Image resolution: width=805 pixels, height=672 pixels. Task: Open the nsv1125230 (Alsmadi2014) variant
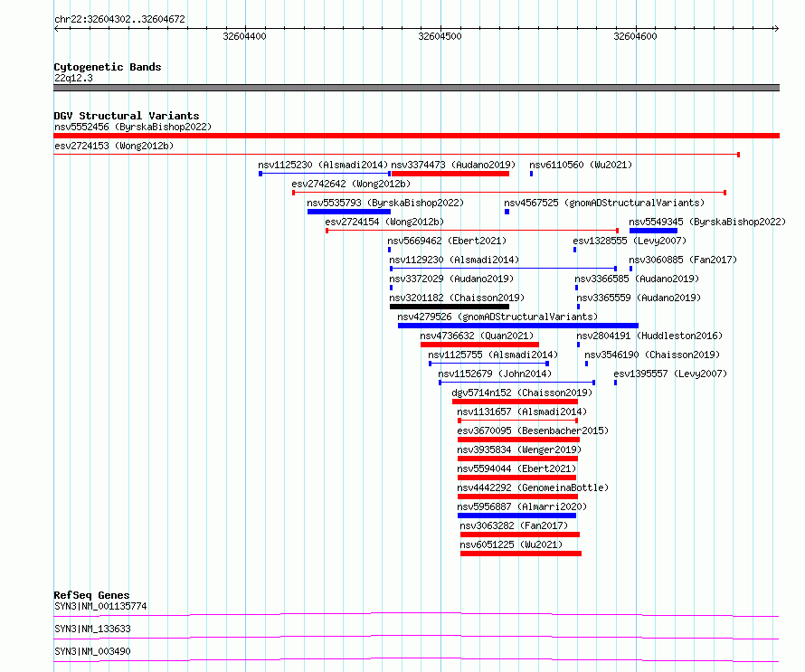tap(323, 165)
